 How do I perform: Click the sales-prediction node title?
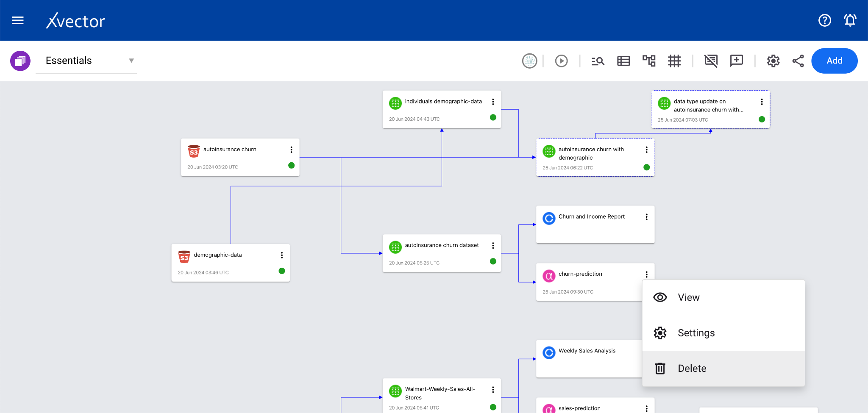coord(579,408)
